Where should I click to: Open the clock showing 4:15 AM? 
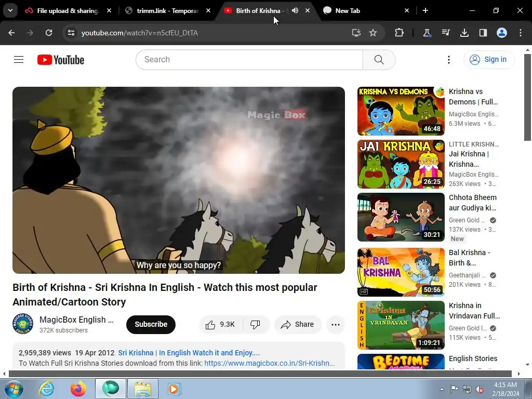(x=506, y=389)
